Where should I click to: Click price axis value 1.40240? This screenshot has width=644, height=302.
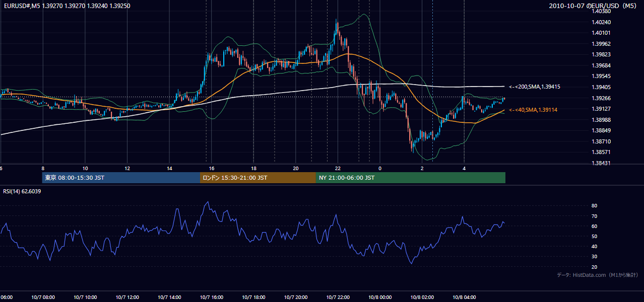[x=602, y=22]
